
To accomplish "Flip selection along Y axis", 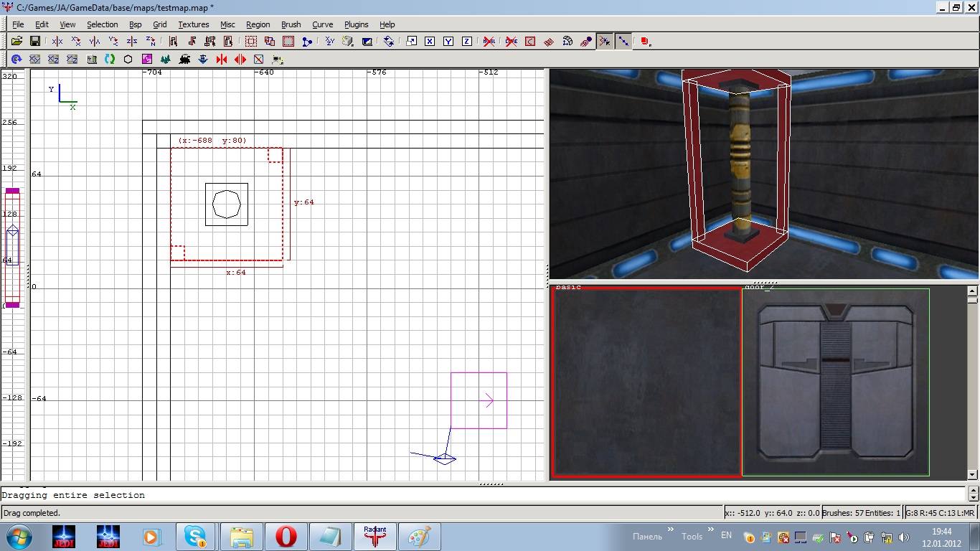I will pyautogui.click(x=95, y=42).
